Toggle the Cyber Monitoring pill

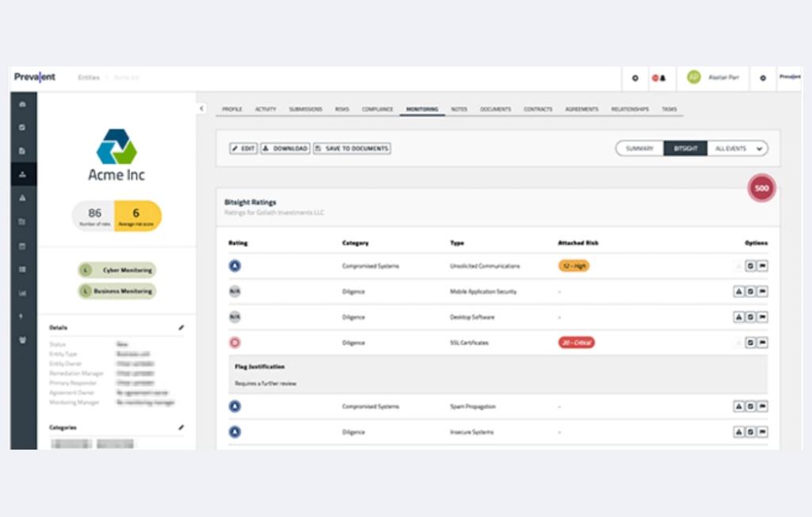pos(117,270)
